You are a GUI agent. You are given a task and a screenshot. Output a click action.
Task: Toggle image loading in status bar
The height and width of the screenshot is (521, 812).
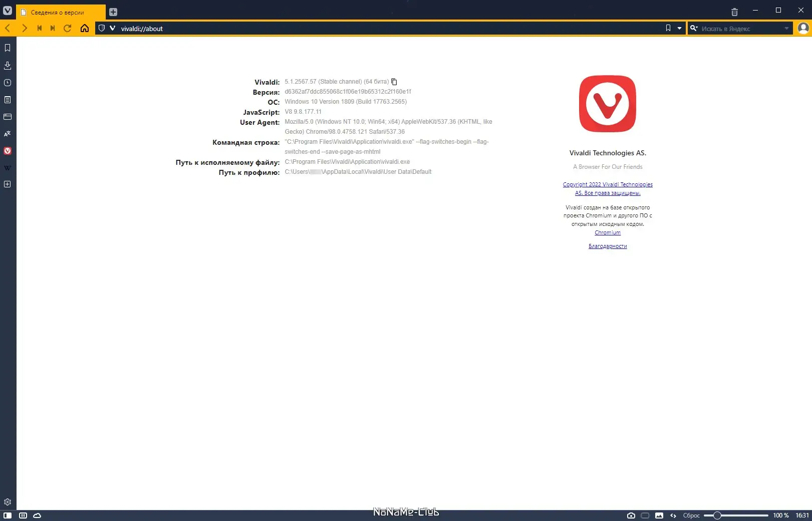click(659, 515)
